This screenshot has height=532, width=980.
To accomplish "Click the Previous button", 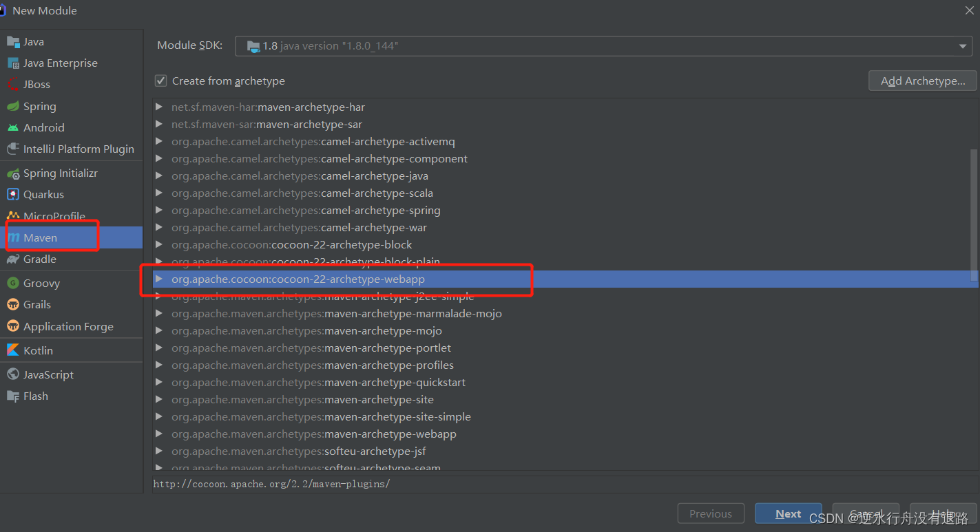I will pyautogui.click(x=711, y=513).
